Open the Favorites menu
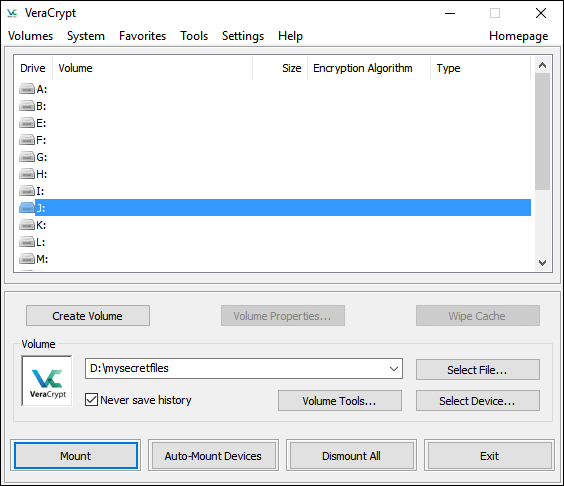This screenshot has width=564, height=486. (x=142, y=36)
